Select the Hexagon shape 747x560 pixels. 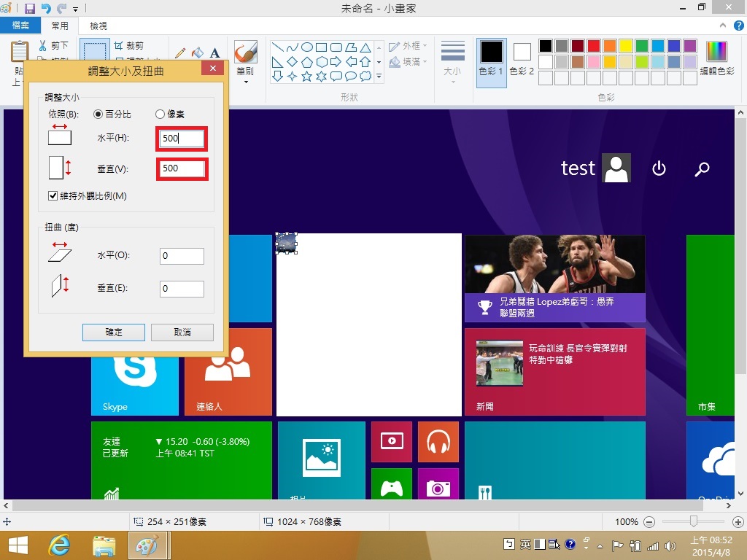tap(322, 62)
